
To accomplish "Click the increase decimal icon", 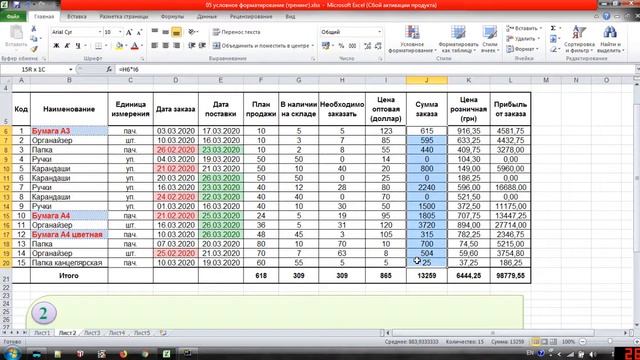I will coord(367,46).
